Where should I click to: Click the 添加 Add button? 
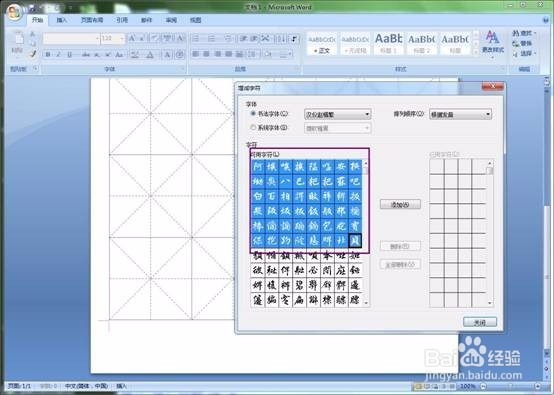pos(400,205)
